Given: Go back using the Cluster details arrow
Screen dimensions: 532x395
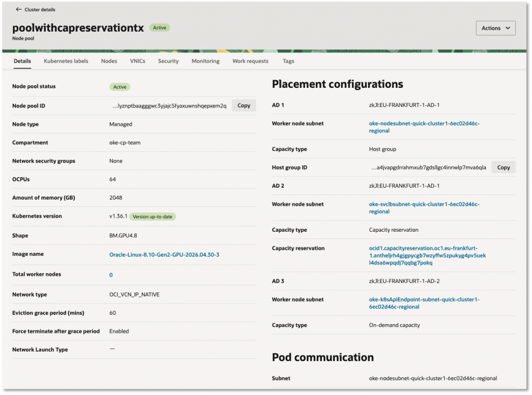Looking at the screenshot, I should (19, 9).
